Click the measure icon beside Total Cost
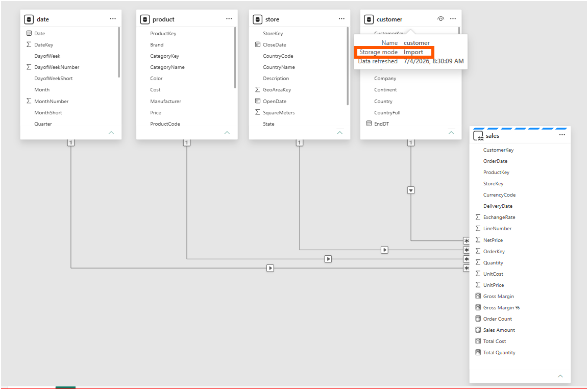Image resolution: width=588 pixels, height=390 pixels. click(x=478, y=341)
